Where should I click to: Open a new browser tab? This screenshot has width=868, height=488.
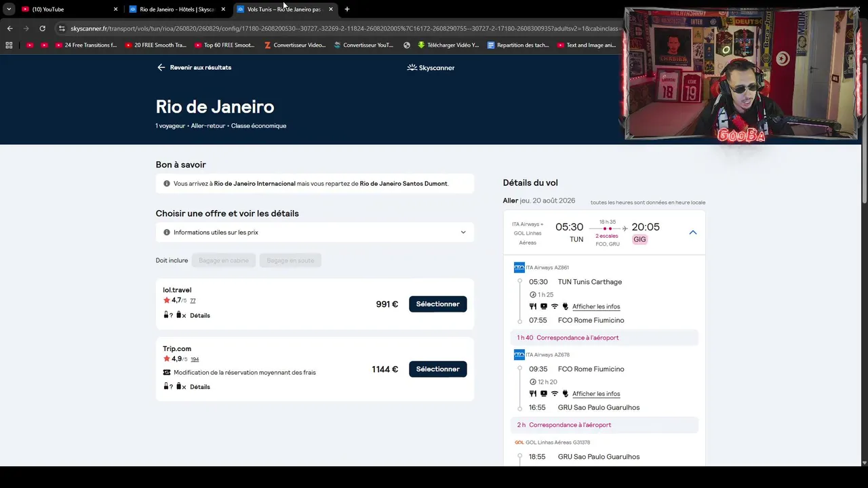[x=347, y=9]
